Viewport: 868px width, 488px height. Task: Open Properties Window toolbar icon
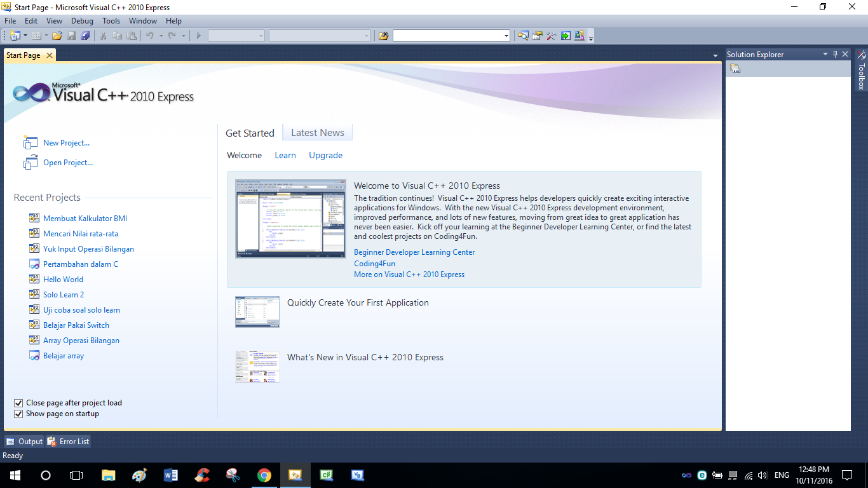point(538,36)
